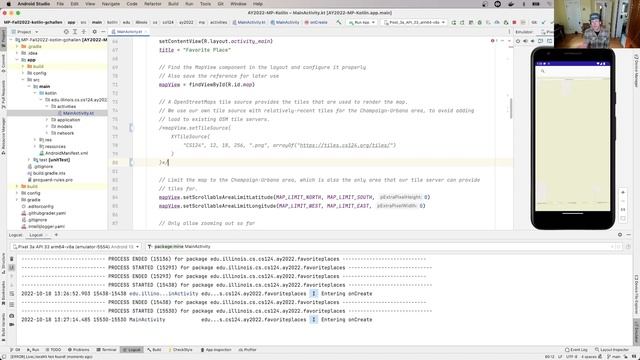Viewport: 640px width, 360px height.
Task: Open the Build menu in menu bar
Action: pyautogui.click(x=173, y=4)
